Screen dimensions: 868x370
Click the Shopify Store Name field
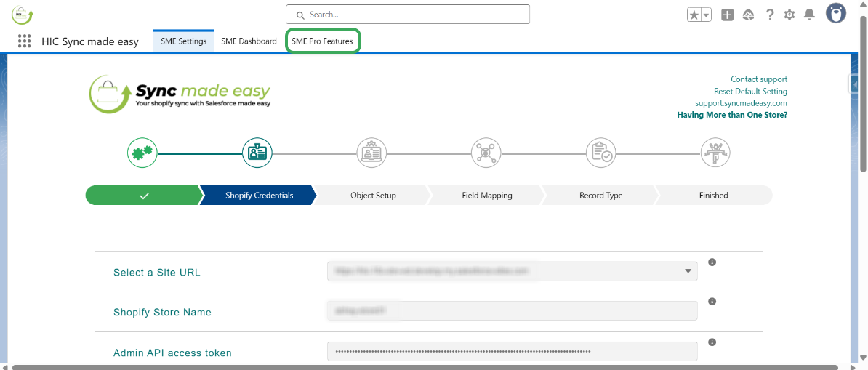coord(512,310)
